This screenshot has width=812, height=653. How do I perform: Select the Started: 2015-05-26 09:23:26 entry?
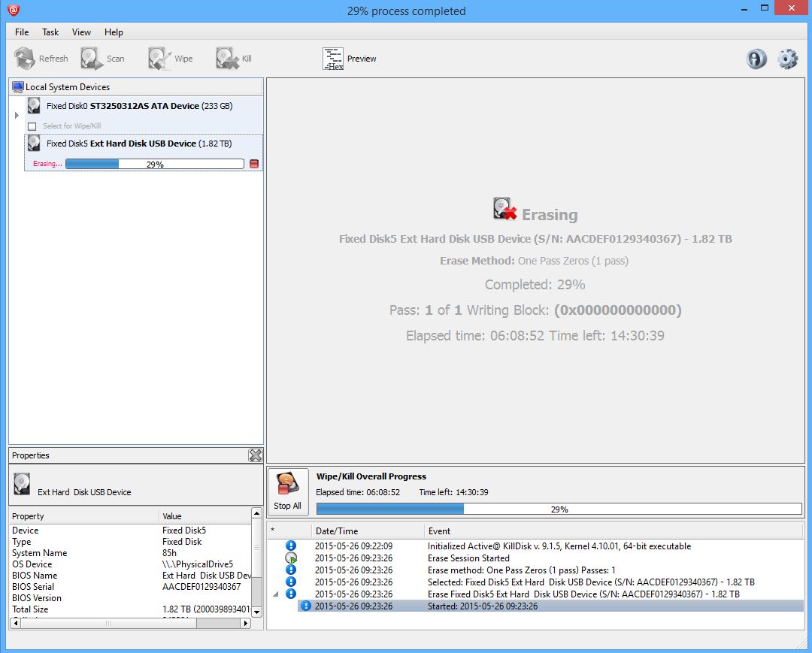pos(550,606)
